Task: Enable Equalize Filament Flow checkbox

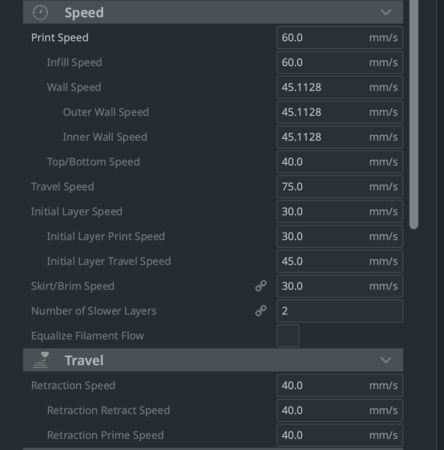Action: pyautogui.click(x=288, y=336)
